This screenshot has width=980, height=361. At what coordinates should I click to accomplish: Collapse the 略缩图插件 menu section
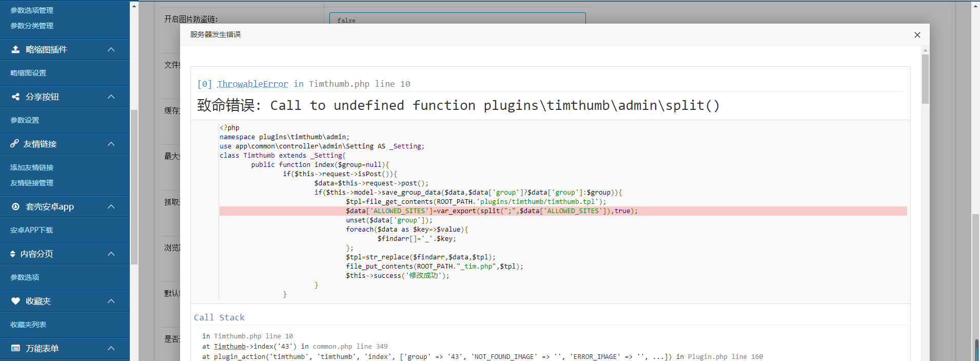(111, 49)
